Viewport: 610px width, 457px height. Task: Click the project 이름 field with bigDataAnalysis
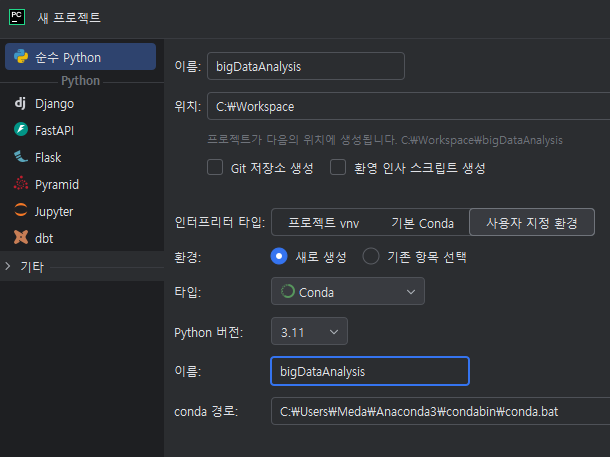[x=306, y=66]
